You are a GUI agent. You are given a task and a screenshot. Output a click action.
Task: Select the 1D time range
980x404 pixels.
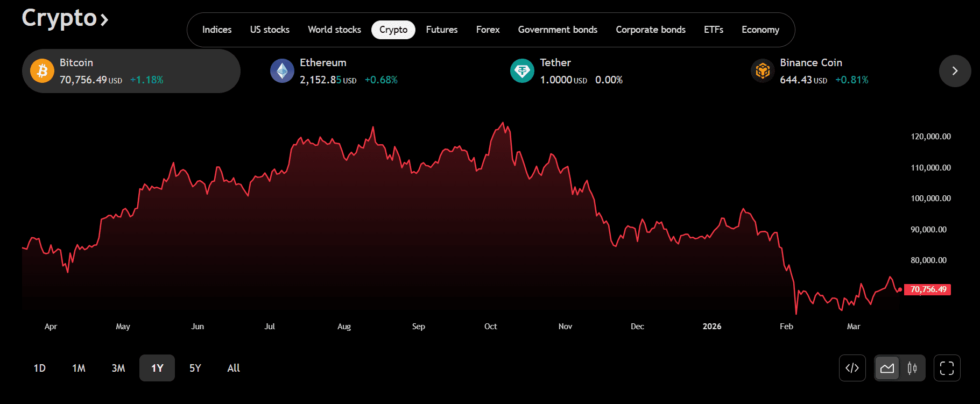pos(40,368)
